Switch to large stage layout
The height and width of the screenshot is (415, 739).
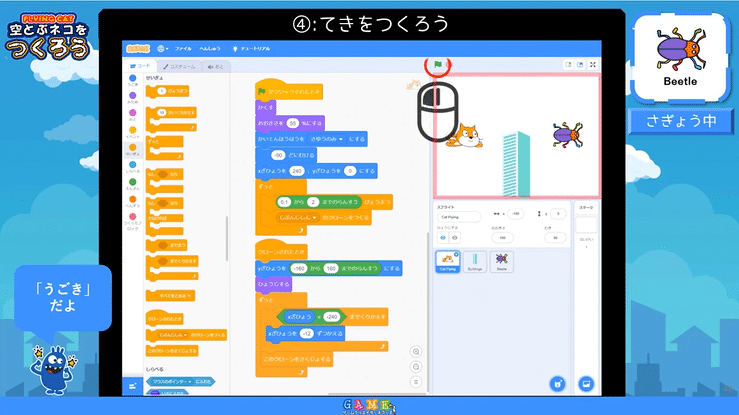tap(580, 65)
